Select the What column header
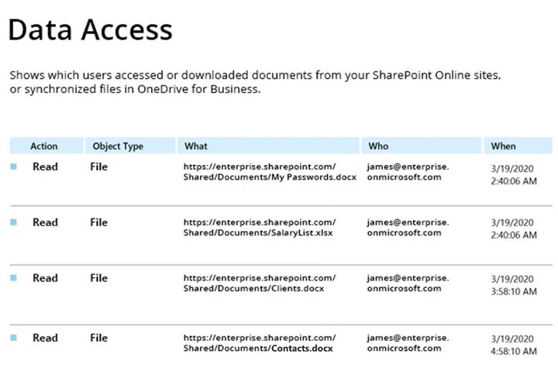The image size is (558, 392). pyautogui.click(x=196, y=146)
